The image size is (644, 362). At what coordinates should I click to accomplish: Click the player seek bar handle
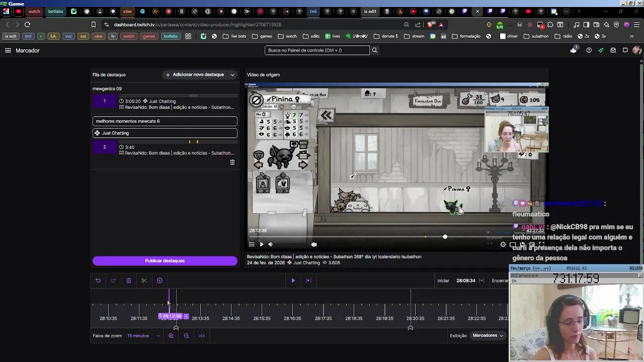point(445,237)
